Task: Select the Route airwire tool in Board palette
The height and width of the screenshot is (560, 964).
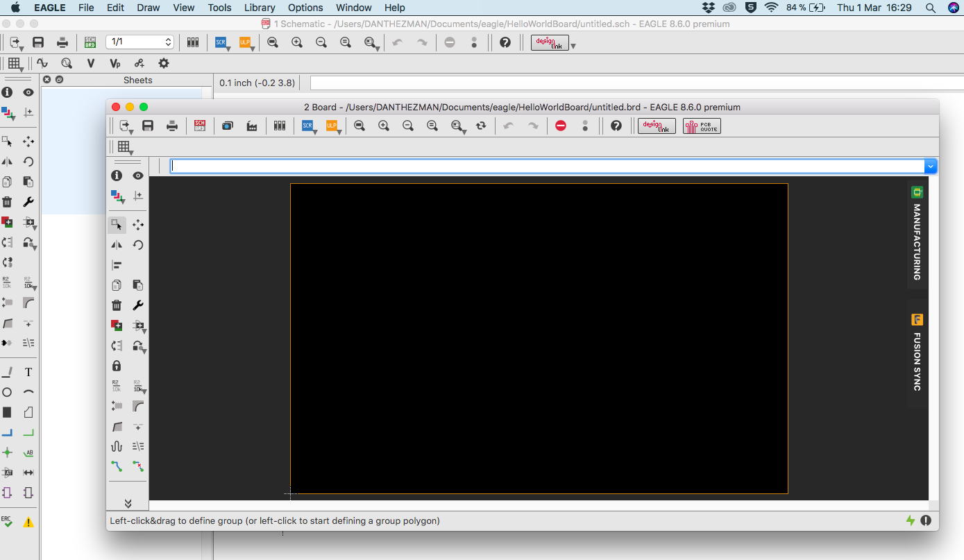Action: pos(117,466)
